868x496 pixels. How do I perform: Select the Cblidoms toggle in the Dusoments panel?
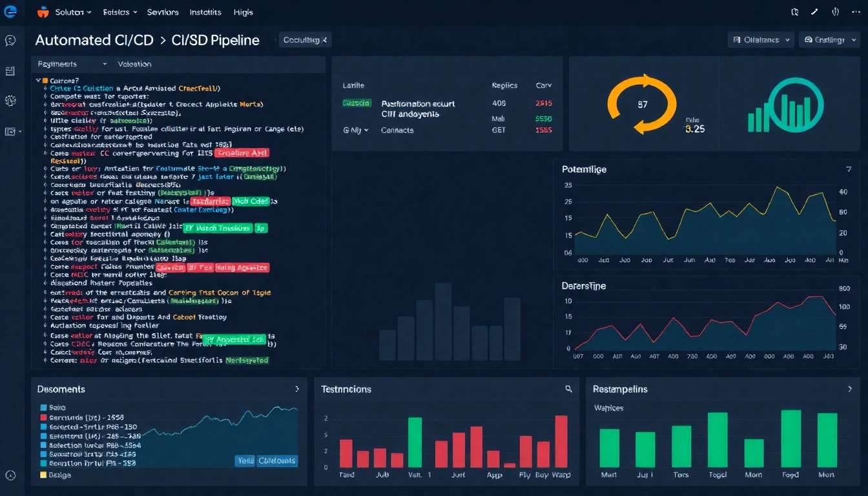point(276,460)
